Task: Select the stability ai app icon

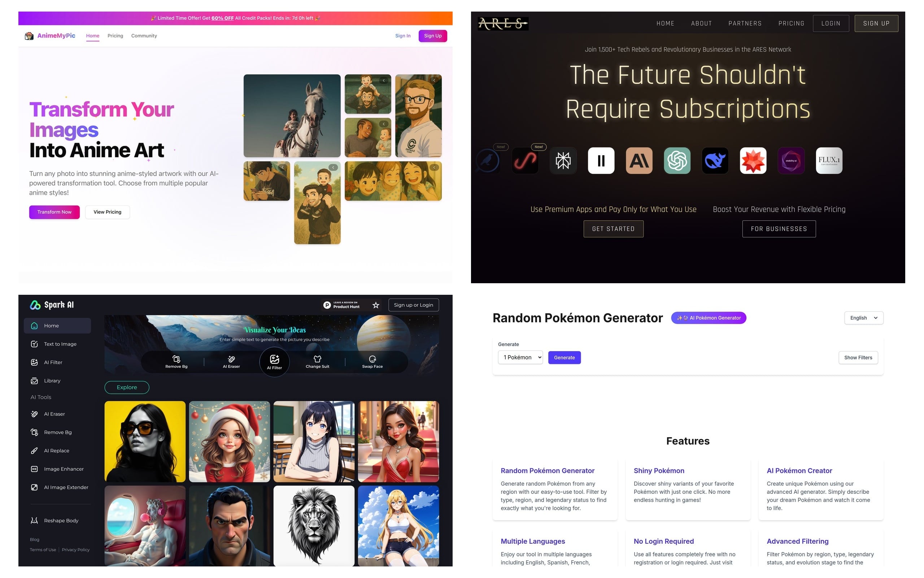Action: [791, 160]
